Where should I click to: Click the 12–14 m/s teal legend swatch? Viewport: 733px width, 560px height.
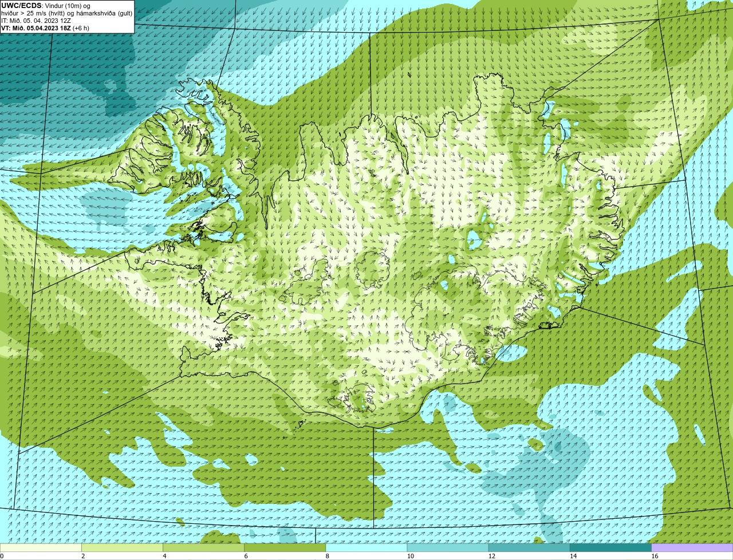point(530,547)
